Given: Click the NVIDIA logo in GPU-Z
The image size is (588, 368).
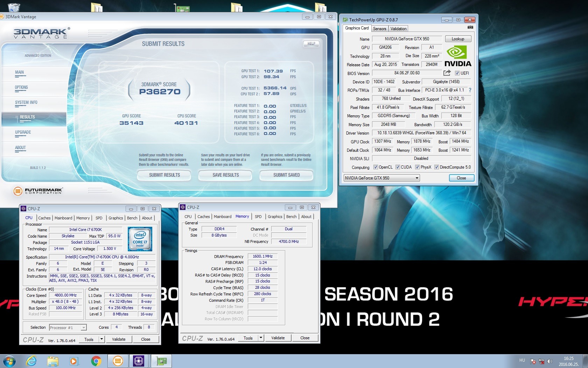Looking at the screenshot, I should (457, 56).
